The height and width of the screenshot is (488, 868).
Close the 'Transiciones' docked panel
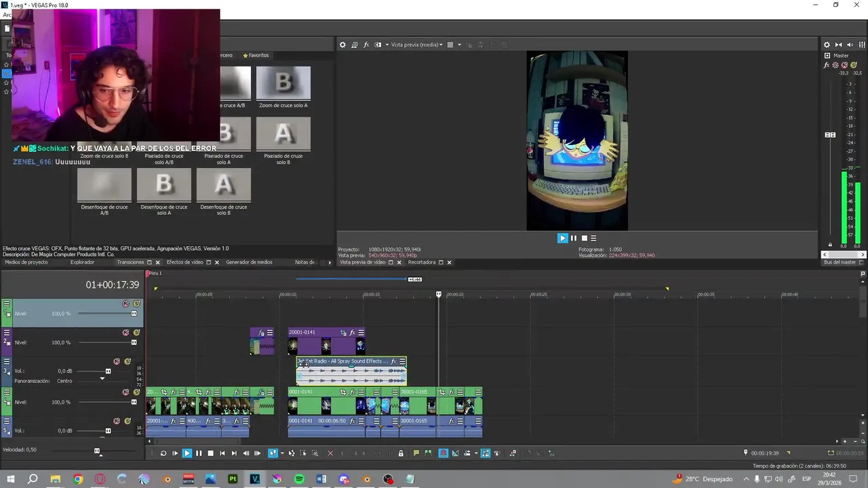[x=157, y=262]
